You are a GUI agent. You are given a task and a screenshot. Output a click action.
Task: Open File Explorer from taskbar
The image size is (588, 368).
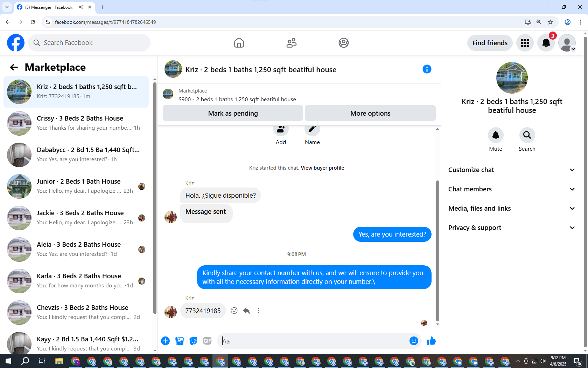point(59,361)
